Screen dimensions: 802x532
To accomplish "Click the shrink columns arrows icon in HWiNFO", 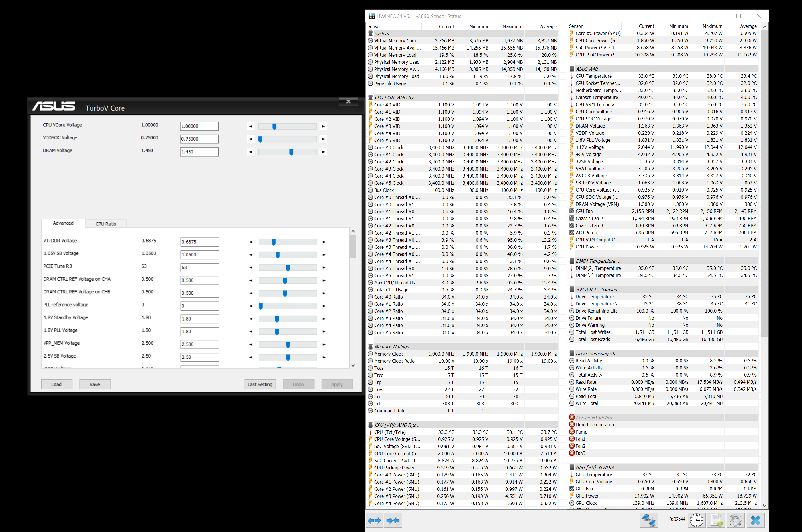I will pyautogui.click(x=393, y=520).
